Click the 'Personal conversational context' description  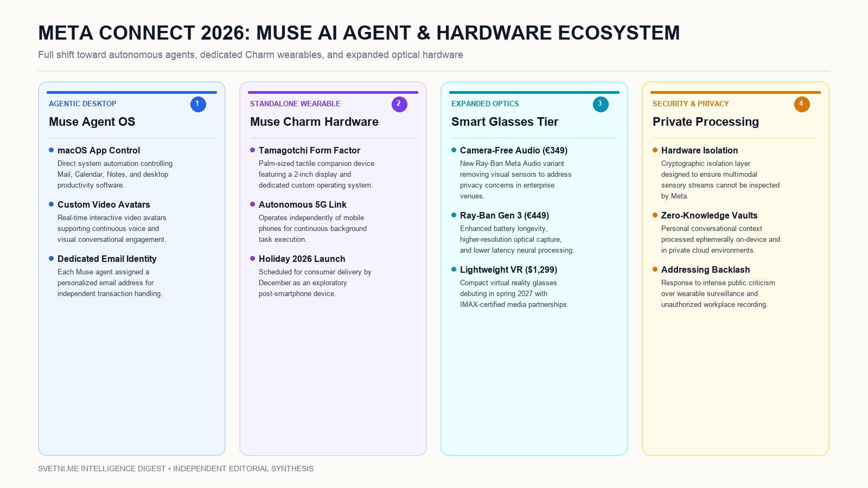720,239
